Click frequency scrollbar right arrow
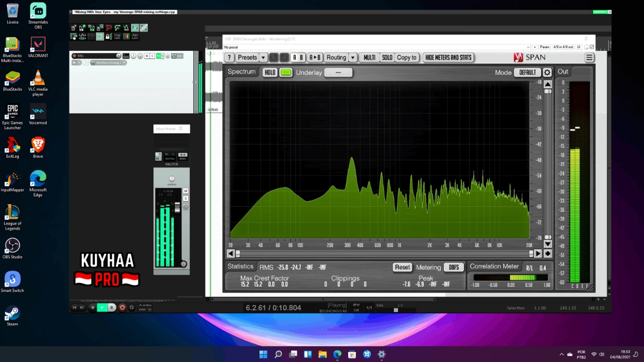Viewport: 644px width, 362px height. (538, 254)
